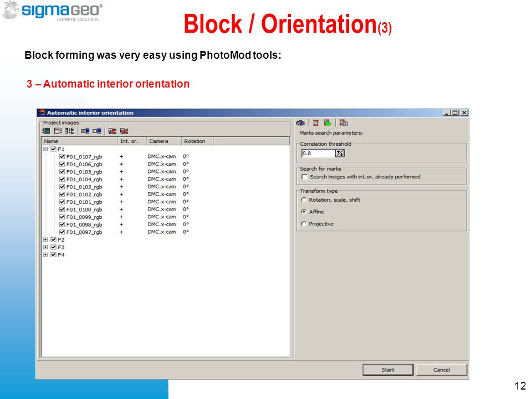Select the F01_0101_rgb row name
Screen dimensions: 532x399
[84, 202]
